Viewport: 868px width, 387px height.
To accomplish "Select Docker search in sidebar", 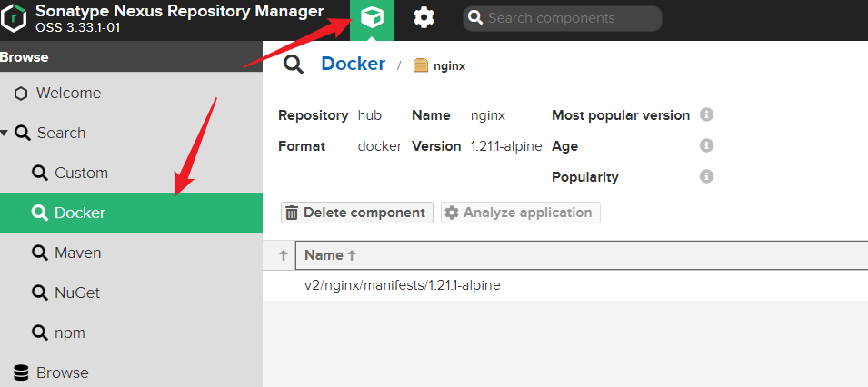I will point(131,213).
